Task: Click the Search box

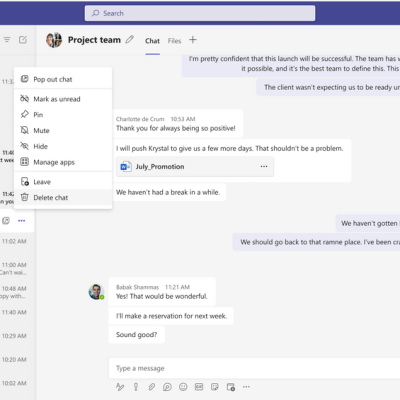Action: point(200,13)
